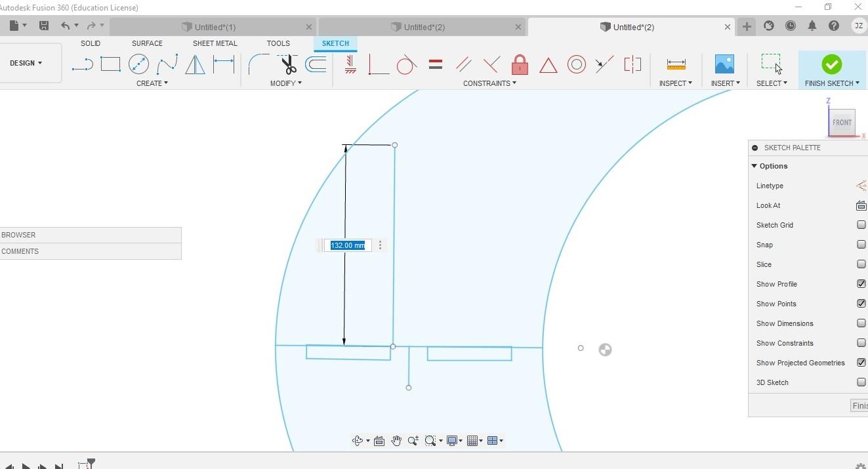Click the Save icon
The width and height of the screenshot is (868, 469).
(44, 26)
